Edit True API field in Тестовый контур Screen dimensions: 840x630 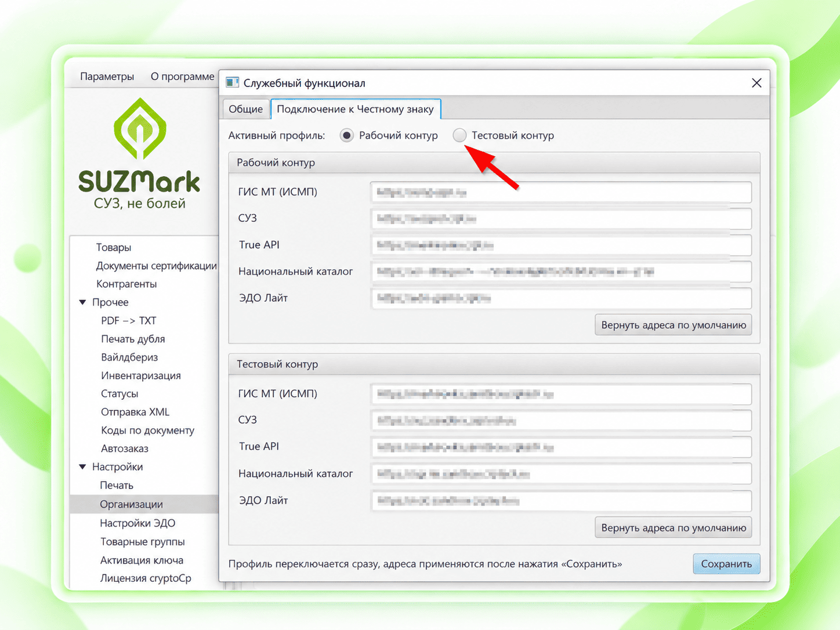pyautogui.click(x=561, y=447)
